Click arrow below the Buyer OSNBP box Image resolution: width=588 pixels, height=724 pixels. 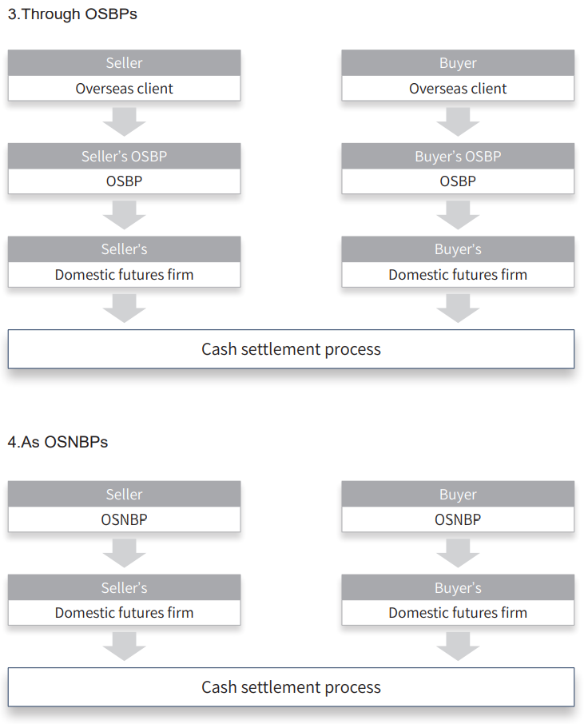[x=458, y=552]
